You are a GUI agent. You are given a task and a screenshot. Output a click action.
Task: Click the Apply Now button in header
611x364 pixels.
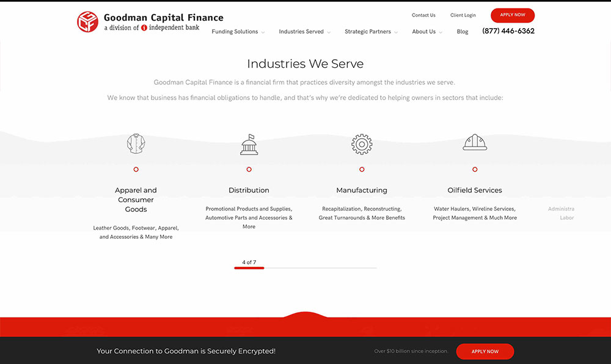click(x=513, y=15)
